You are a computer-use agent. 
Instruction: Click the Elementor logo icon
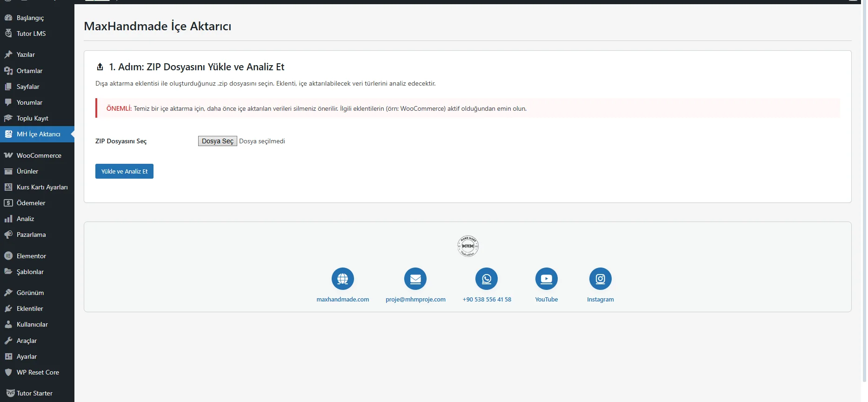[x=8, y=256]
